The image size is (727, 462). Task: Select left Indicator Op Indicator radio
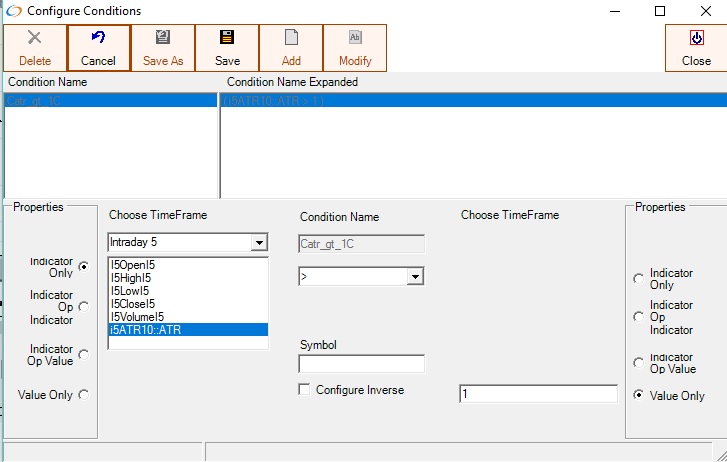(x=83, y=307)
